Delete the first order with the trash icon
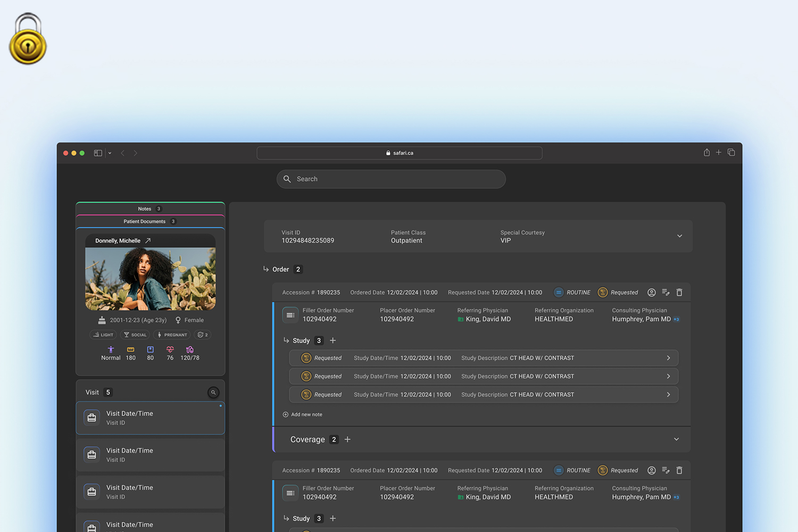Image resolution: width=798 pixels, height=532 pixels. pos(679,293)
